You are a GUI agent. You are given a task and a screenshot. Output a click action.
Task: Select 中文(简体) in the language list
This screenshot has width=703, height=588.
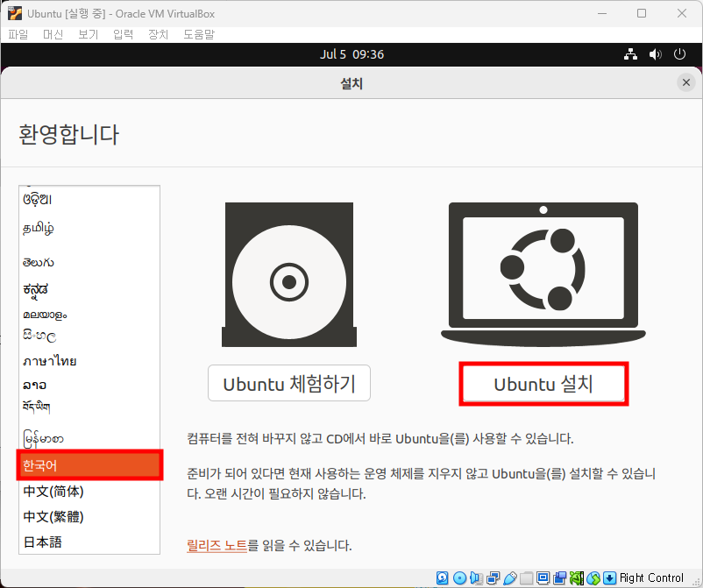coord(89,492)
